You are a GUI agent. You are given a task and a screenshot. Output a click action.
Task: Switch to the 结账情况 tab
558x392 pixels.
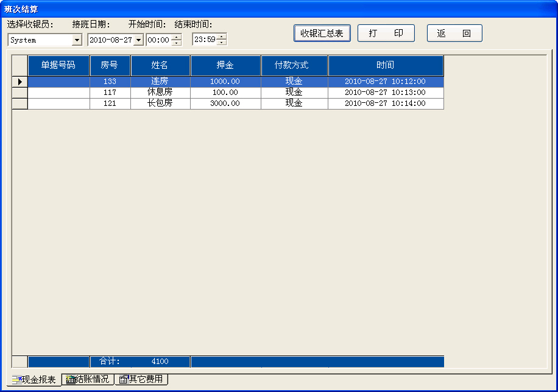click(88, 379)
